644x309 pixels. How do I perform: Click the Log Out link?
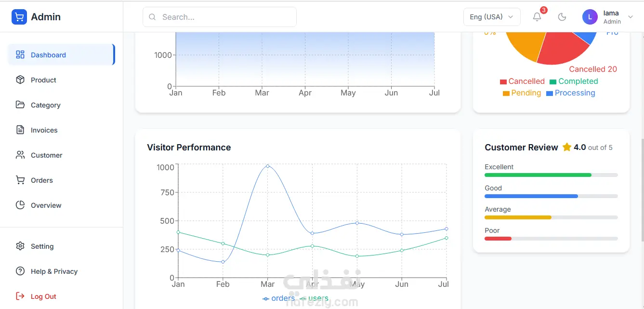coord(43,296)
